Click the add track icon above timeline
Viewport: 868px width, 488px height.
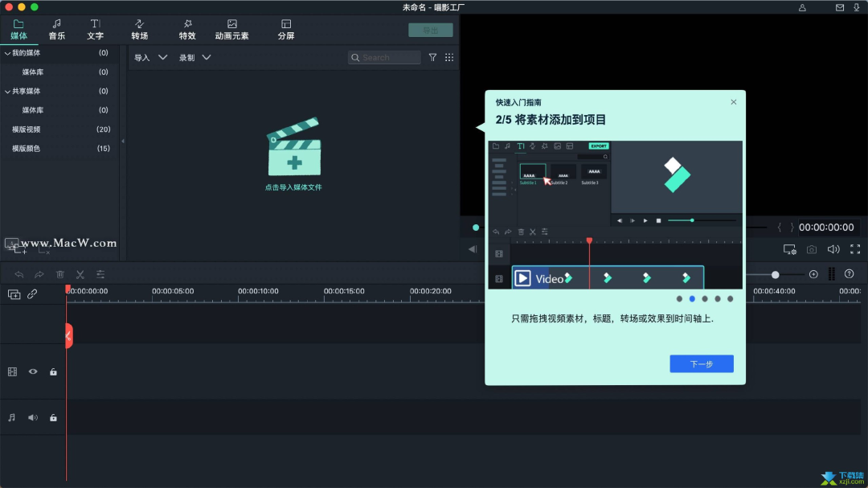[14, 294]
